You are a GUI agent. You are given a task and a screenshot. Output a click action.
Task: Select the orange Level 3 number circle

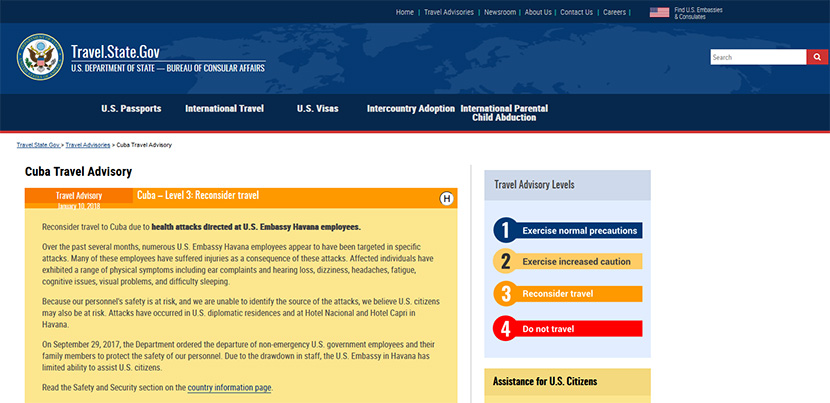[x=506, y=294]
